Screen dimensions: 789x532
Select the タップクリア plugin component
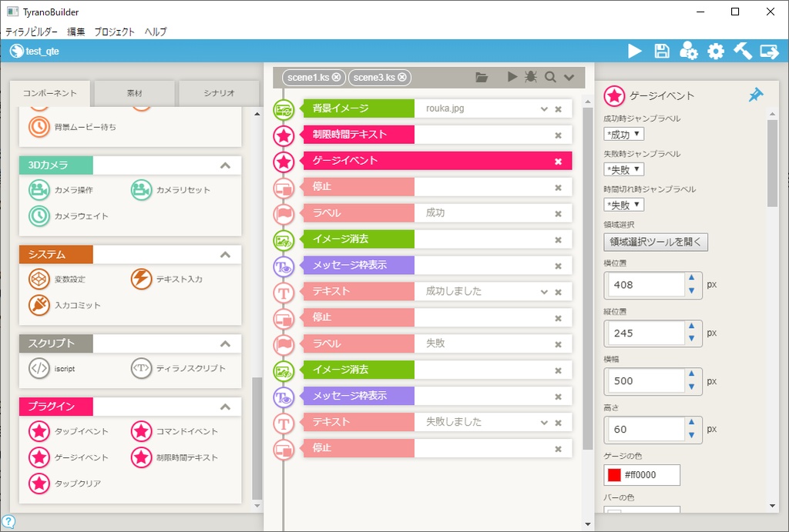65,483
